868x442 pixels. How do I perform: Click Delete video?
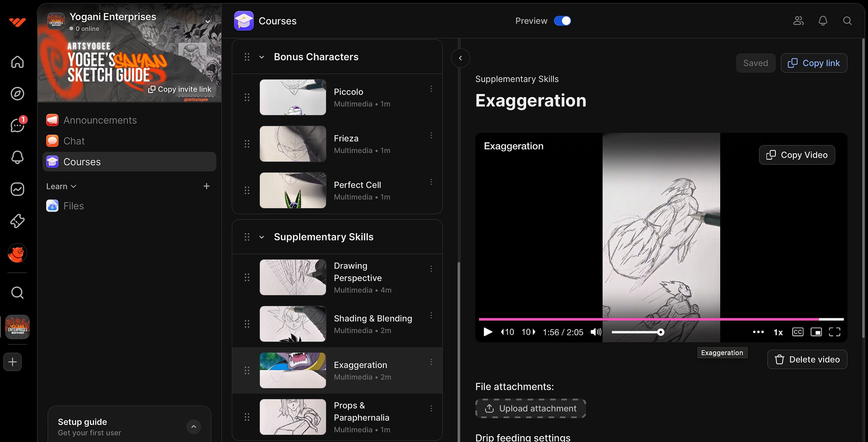pos(807,360)
